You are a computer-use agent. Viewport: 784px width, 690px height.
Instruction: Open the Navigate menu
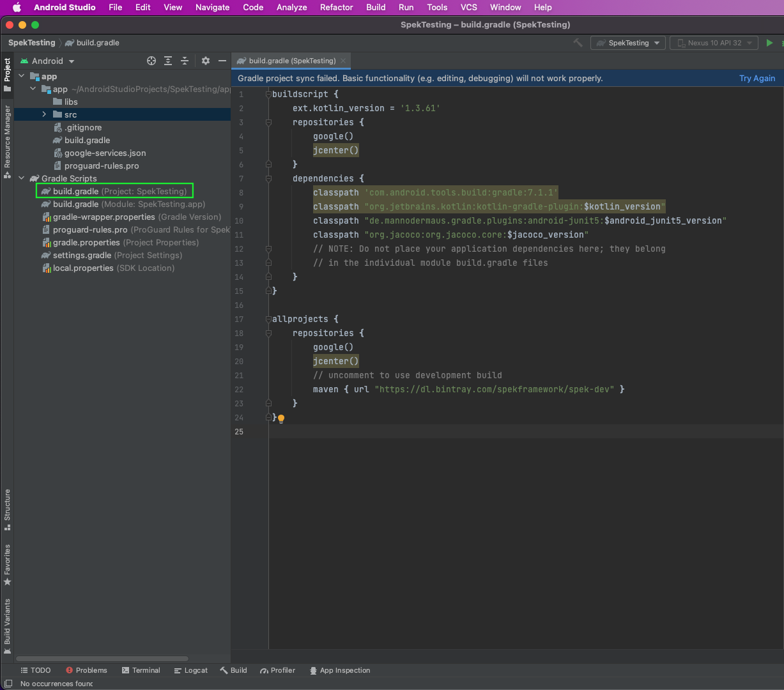tap(212, 7)
